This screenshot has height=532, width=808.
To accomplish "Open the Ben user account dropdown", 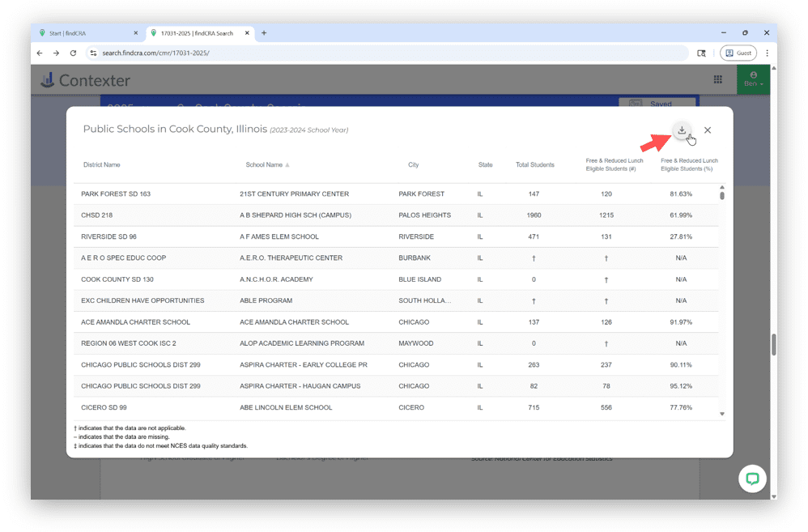I will coord(753,79).
